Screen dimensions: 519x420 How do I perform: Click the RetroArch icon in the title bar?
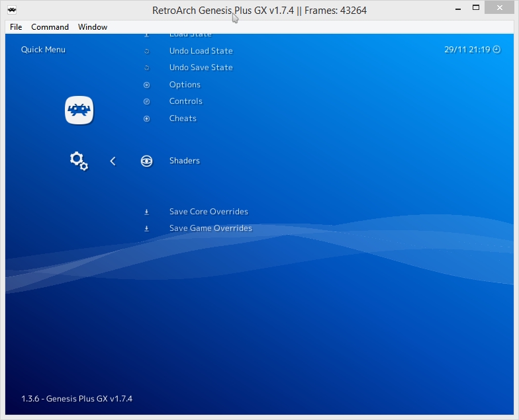coord(12,10)
